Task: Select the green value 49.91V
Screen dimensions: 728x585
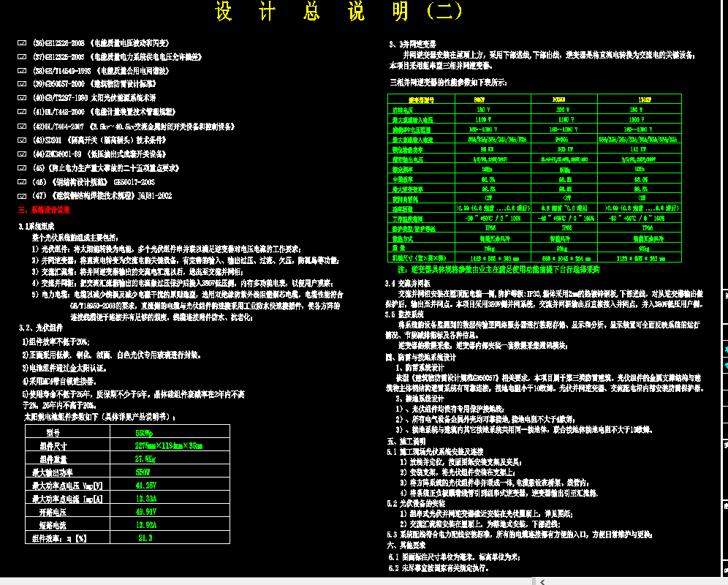Action: pos(145,512)
